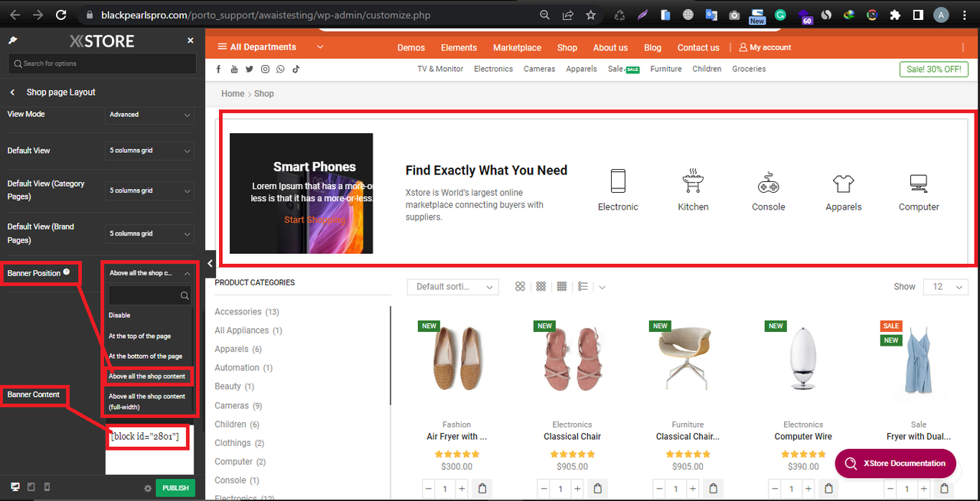Select Above all shop content full-width

[148, 402]
